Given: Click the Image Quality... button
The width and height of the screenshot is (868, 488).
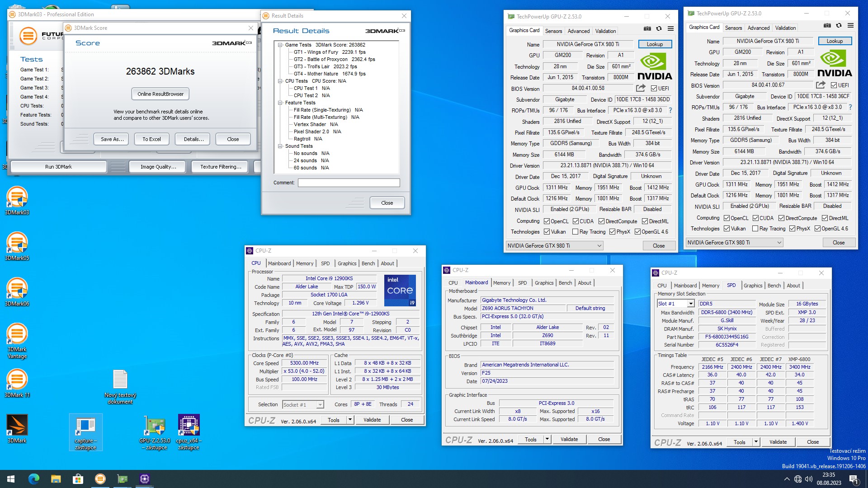Looking at the screenshot, I should [x=158, y=167].
